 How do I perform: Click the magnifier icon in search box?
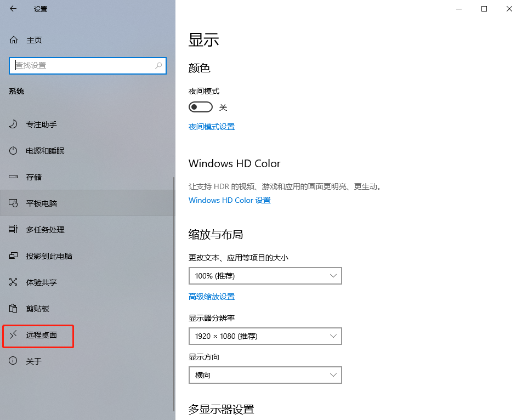[x=158, y=66]
